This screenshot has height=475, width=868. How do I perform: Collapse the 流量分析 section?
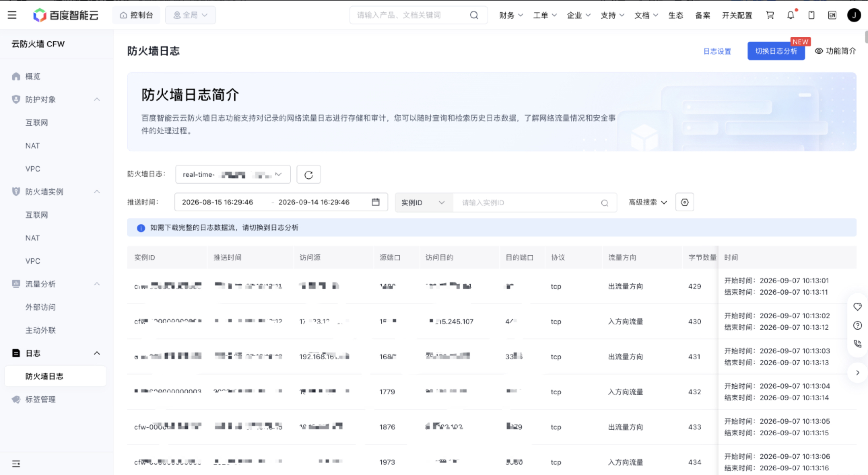click(x=97, y=284)
